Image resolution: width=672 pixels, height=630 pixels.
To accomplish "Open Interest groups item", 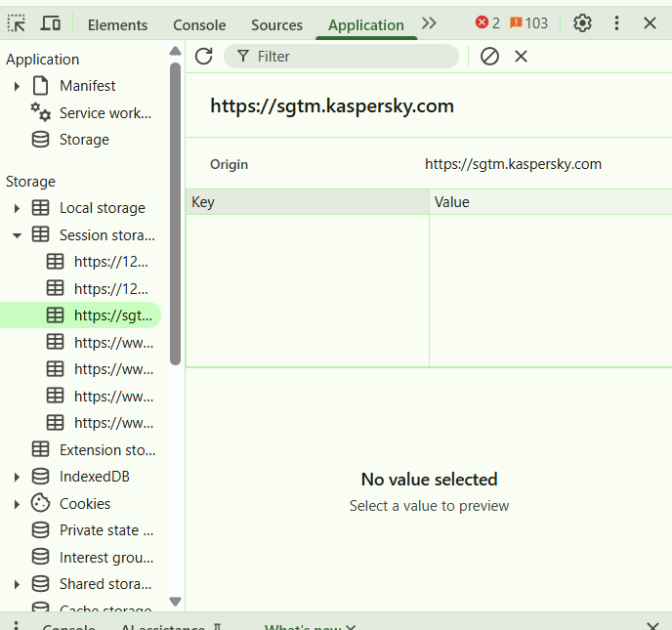I will (x=93, y=558).
